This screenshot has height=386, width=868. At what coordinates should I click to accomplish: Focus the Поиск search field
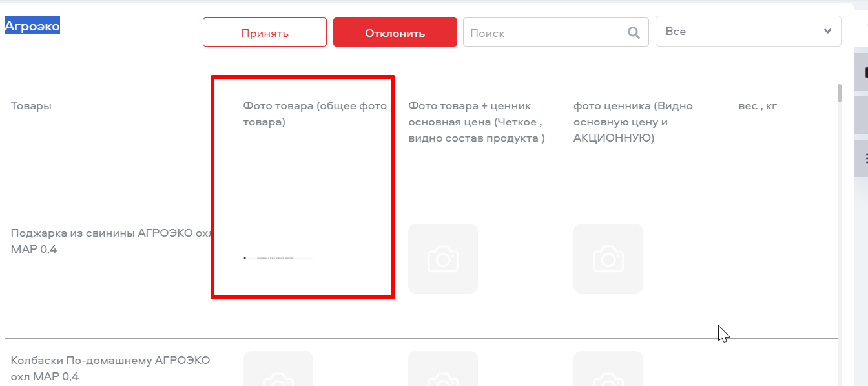556,32
